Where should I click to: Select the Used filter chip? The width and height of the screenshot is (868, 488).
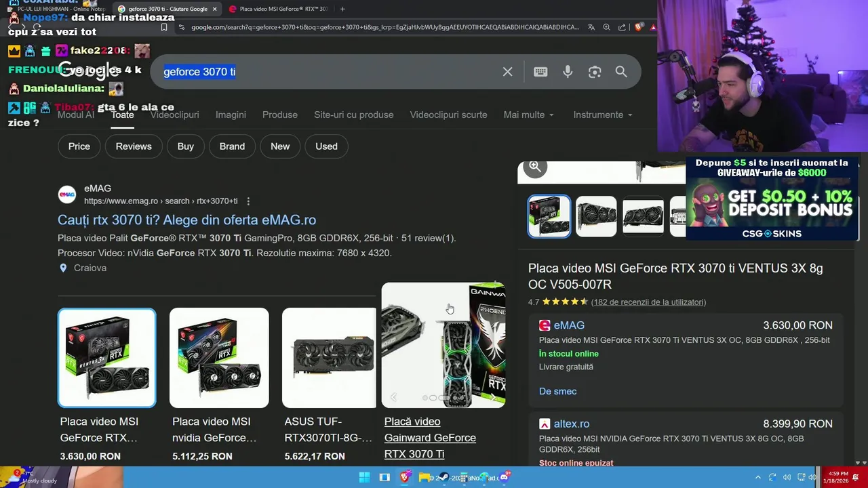pyautogui.click(x=326, y=146)
